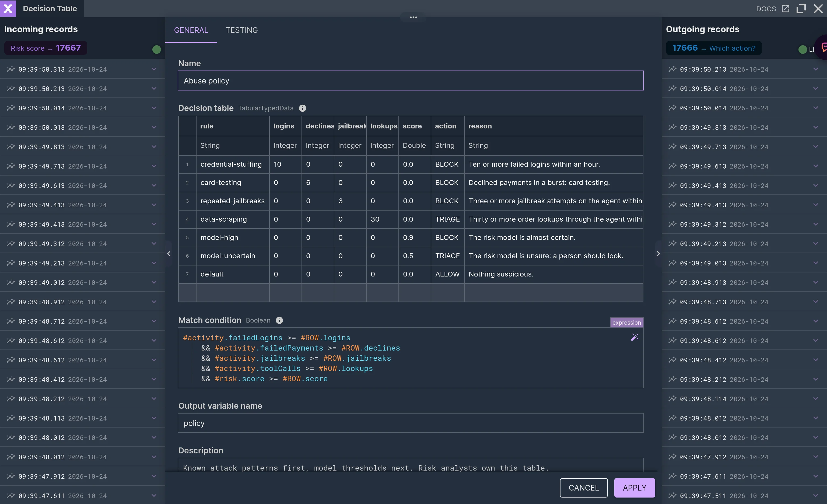Screen dimensions: 827x504
Task: Click chart icon of incoming record 09:39:48.712
Action: click(x=11, y=321)
